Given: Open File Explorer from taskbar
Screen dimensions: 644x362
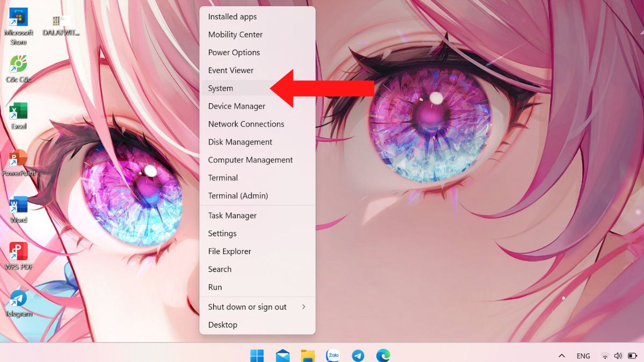Looking at the screenshot, I should pos(308,355).
